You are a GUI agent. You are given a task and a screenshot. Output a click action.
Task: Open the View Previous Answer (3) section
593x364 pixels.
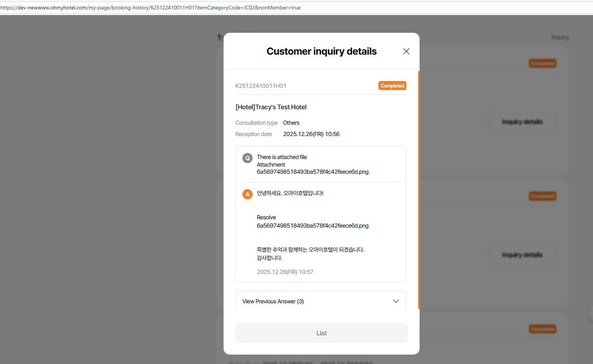tap(273, 301)
